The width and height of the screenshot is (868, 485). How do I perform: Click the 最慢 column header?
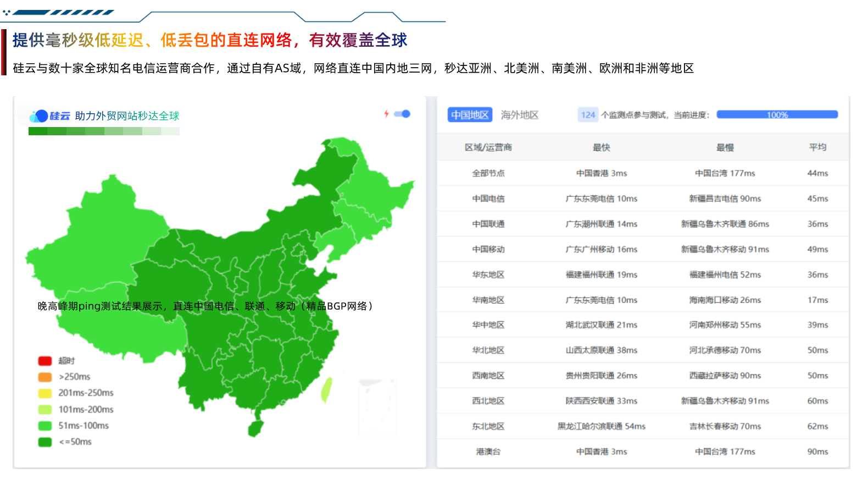coord(725,147)
